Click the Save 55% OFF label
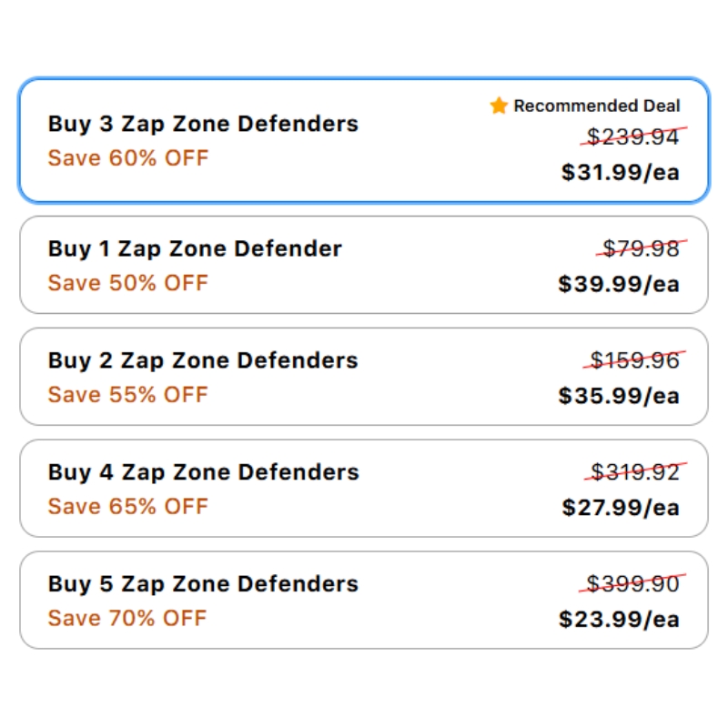This screenshot has width=728, height=728. pyautogui.click(x=128, y=395)
